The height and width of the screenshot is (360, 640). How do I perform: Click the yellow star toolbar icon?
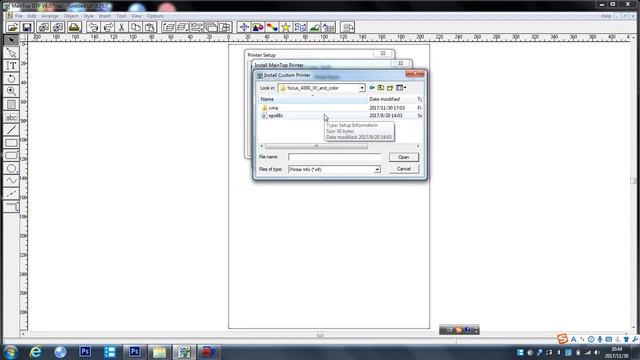[286, 27]
